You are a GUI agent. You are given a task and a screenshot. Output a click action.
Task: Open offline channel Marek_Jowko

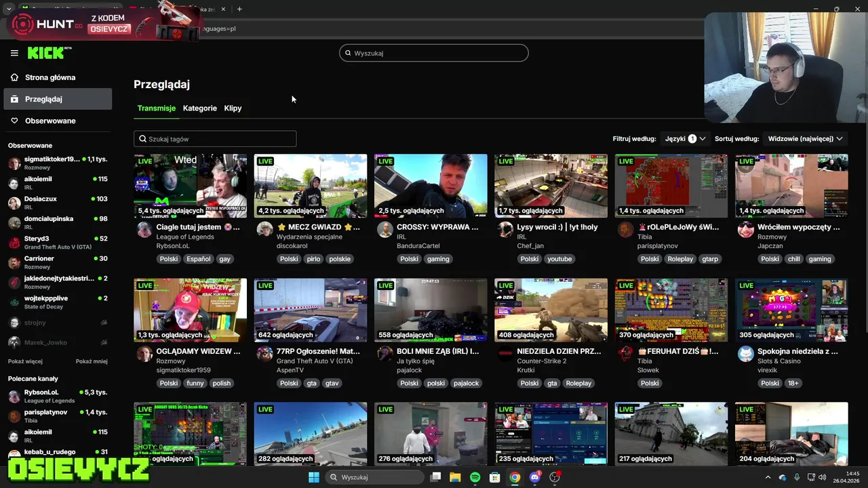coord(58,342)
